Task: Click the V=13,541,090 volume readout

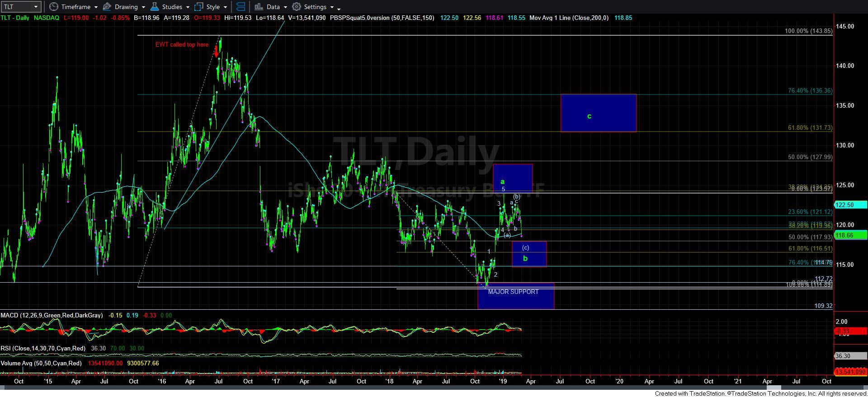Action: point(307,18)
